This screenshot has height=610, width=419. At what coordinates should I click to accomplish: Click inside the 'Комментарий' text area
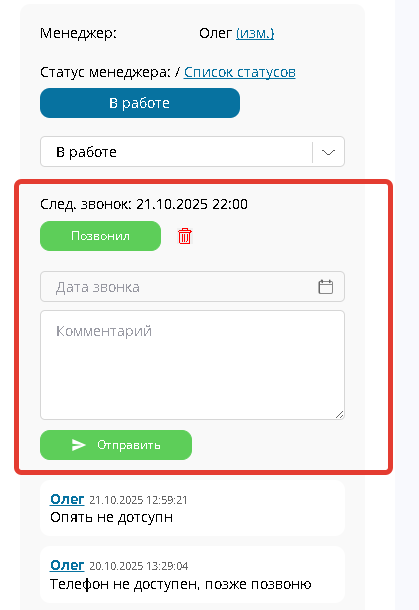(192, 365)
